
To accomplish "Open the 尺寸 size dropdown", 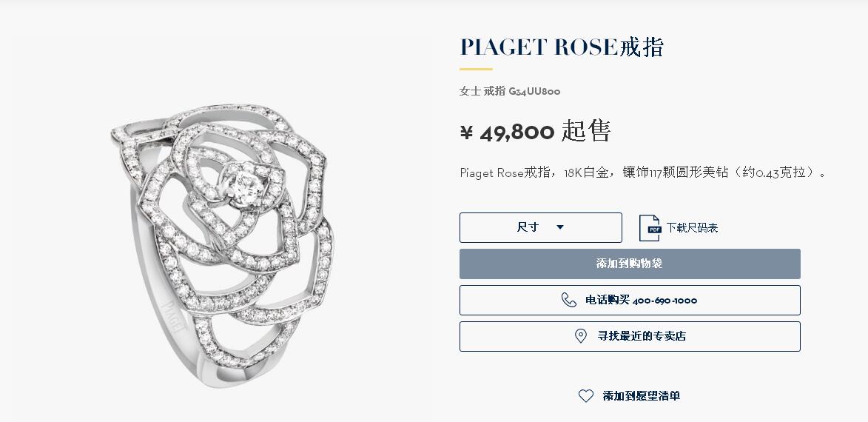I will click(x=540, y=227).
